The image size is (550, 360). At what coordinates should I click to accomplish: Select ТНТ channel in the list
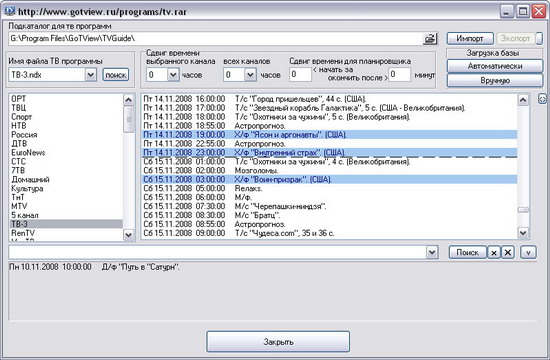(x=66, y=197)
